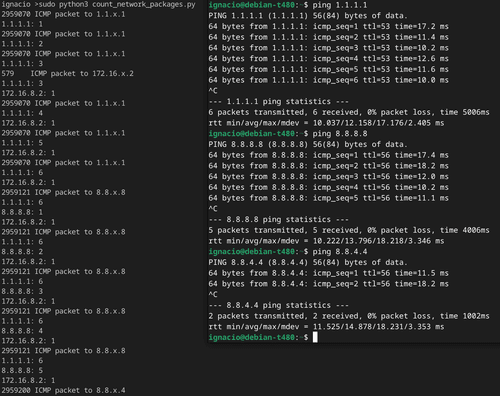This screenshot has width=500, height=396.
Task: Click the '579 ICMP packet to 172.16.x.2' line
Action: [x=68, y=73]
